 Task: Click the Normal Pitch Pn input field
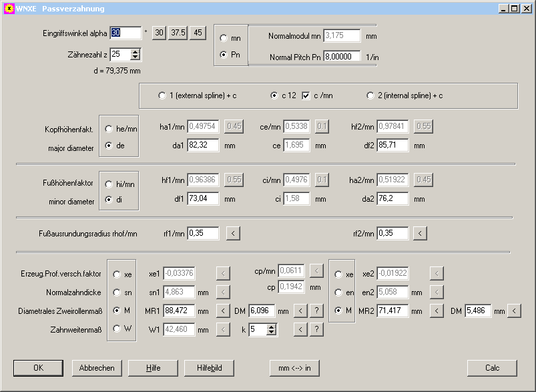click(x=342, y=57)
